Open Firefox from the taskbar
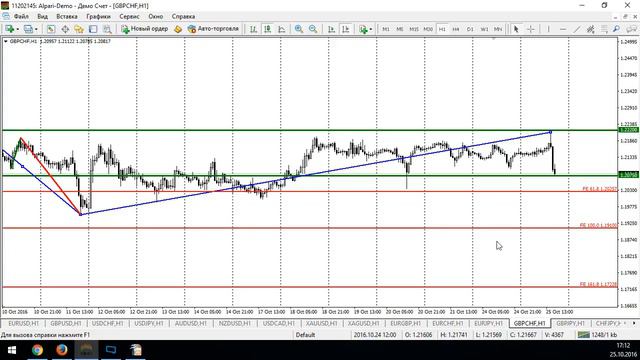This screenshot has width=640, height=360. (x=62, y=350)
